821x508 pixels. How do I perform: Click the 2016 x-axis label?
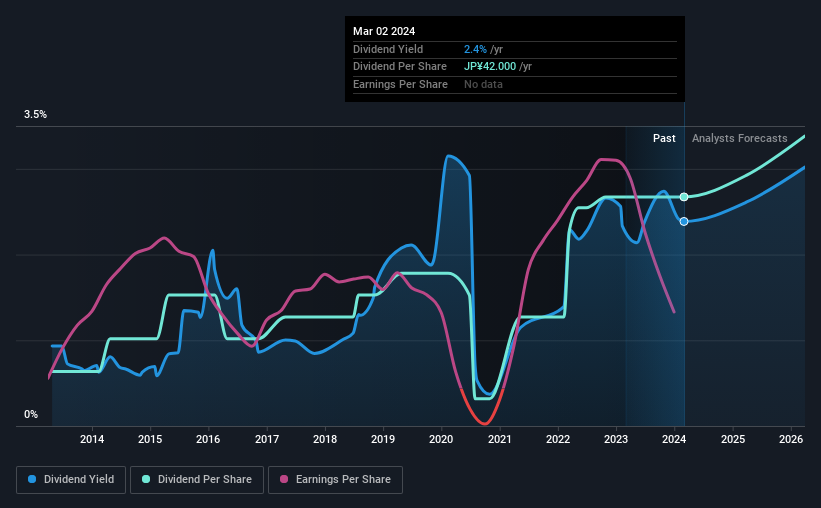(x=208, y=439)
